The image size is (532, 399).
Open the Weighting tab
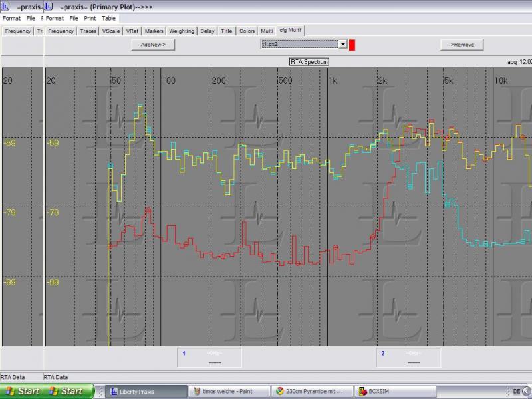[x=182, y=31]
